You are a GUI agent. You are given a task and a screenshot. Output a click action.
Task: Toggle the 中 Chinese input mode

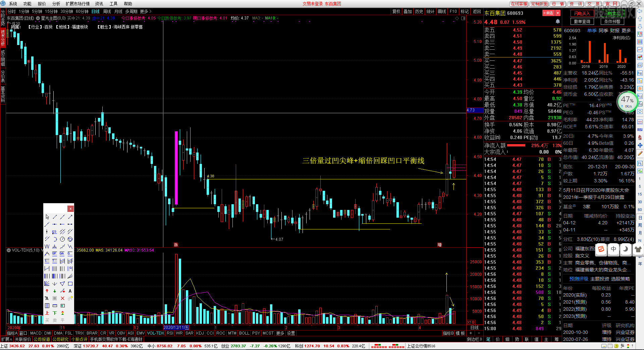point(613,249)
